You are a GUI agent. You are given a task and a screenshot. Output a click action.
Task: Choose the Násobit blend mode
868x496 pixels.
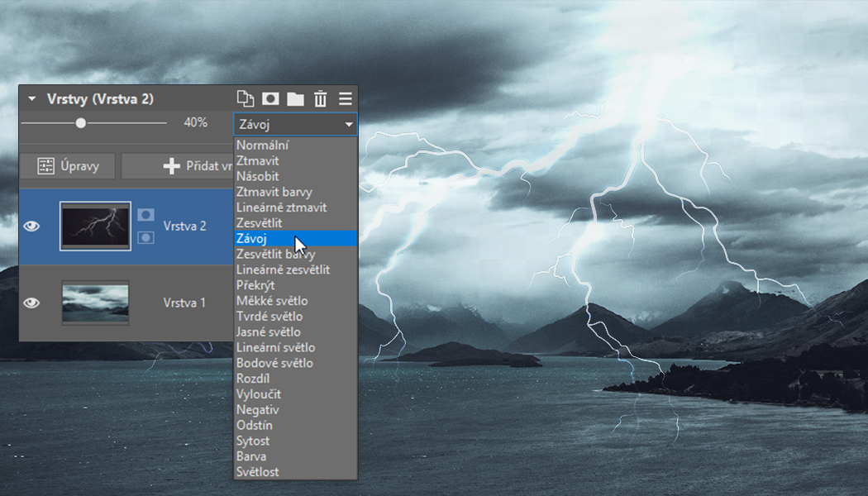pyautogui.click(x=296, y=176)
